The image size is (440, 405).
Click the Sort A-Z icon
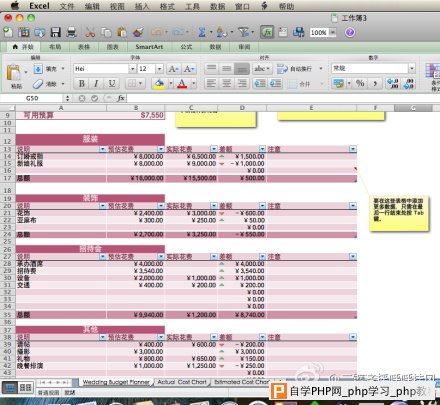[x=221, y=32]
